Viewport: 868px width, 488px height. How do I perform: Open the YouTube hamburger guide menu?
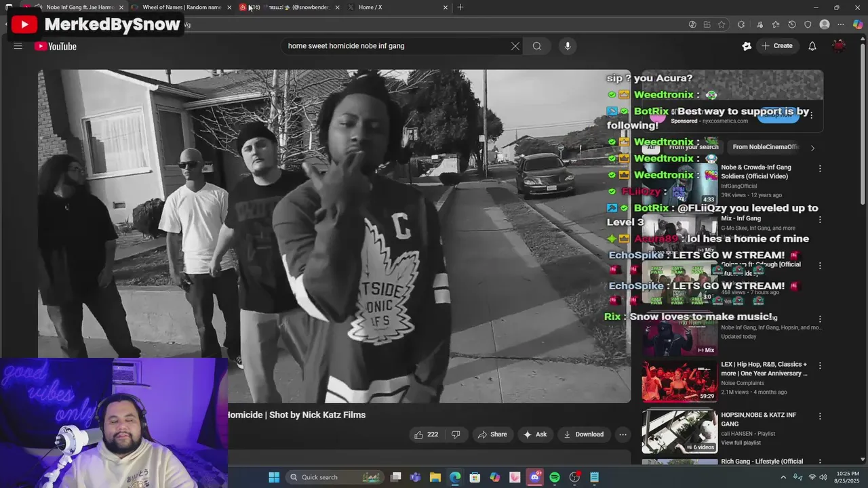pyautogui.click(x=18, y=46)
